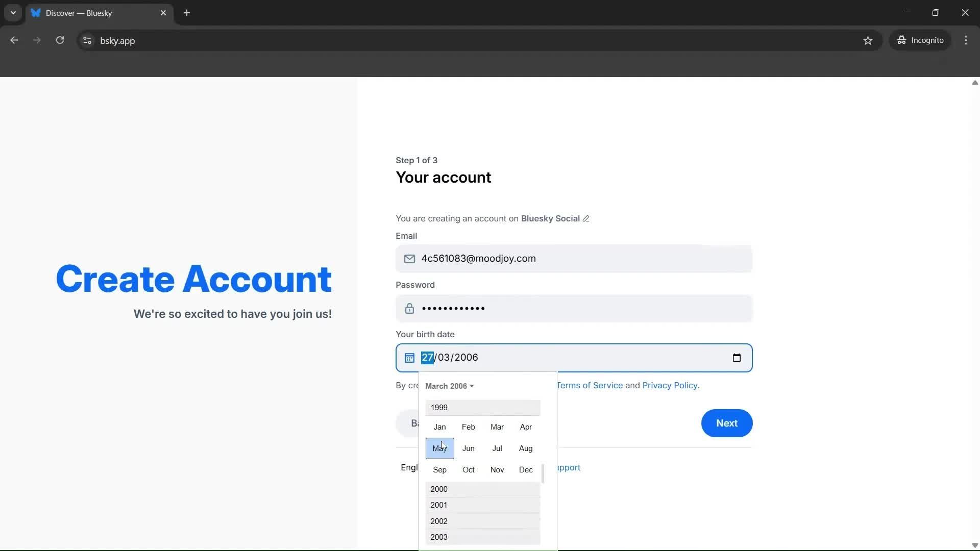
Task: Click the calendar icon in the birth date field
Action: click(x=409, y=358)
